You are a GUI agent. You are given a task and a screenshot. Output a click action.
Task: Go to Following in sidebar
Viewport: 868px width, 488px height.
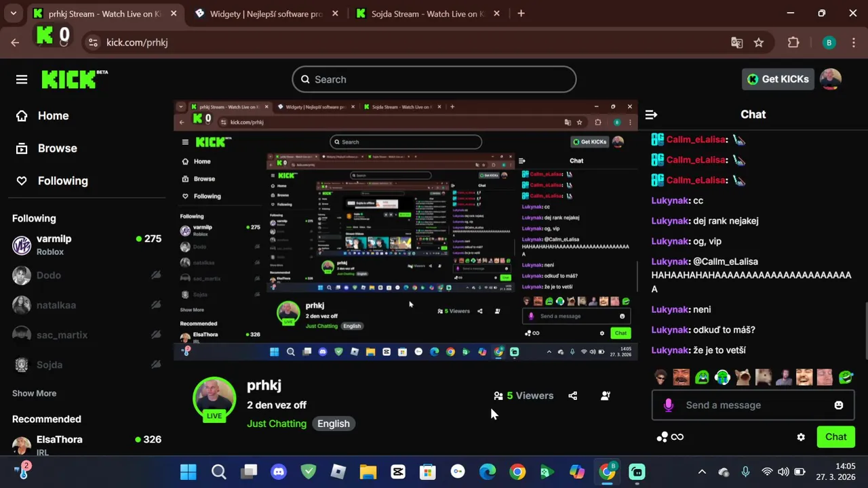tap(52, 181)
